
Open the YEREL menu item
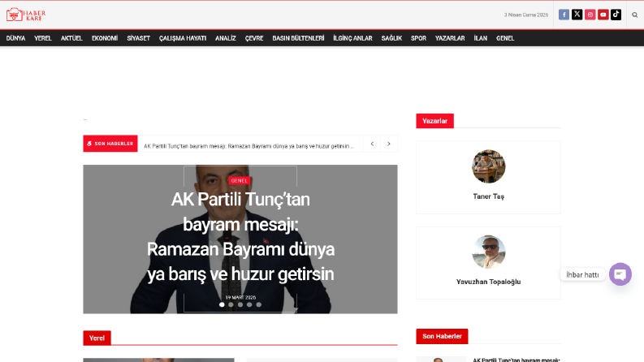[43, 38]
